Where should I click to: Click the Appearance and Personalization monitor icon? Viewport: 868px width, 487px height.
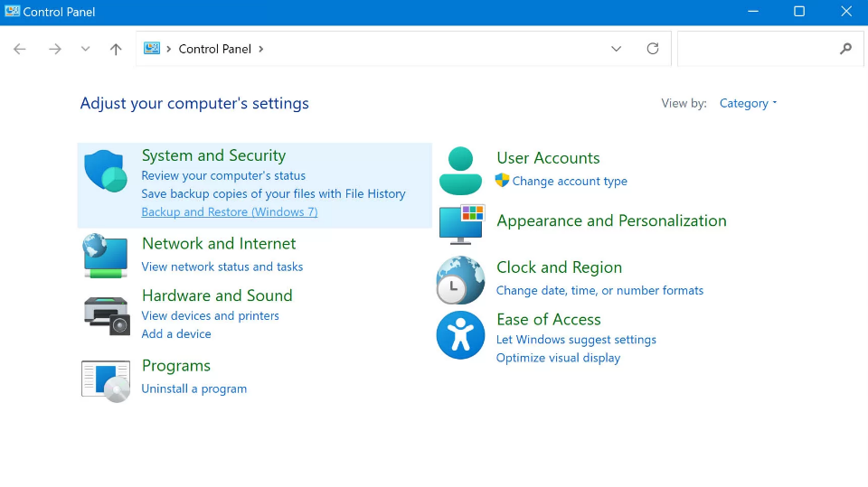(461, 224)
